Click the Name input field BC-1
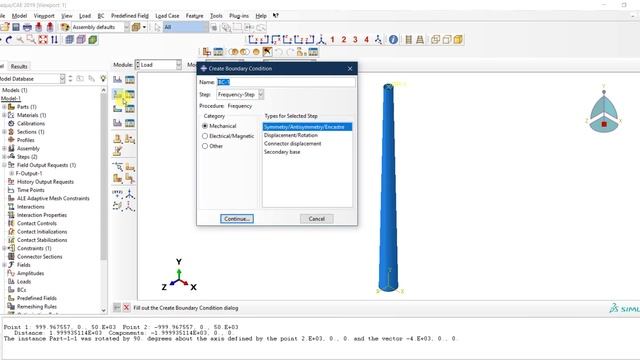640x360 pixels. [x=286, y=82]
